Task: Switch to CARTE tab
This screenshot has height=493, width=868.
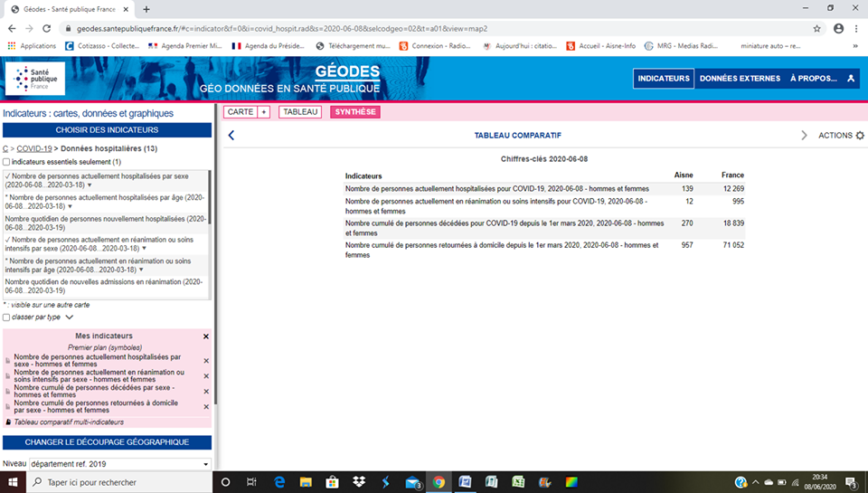Action: click(x=241, y=112)
